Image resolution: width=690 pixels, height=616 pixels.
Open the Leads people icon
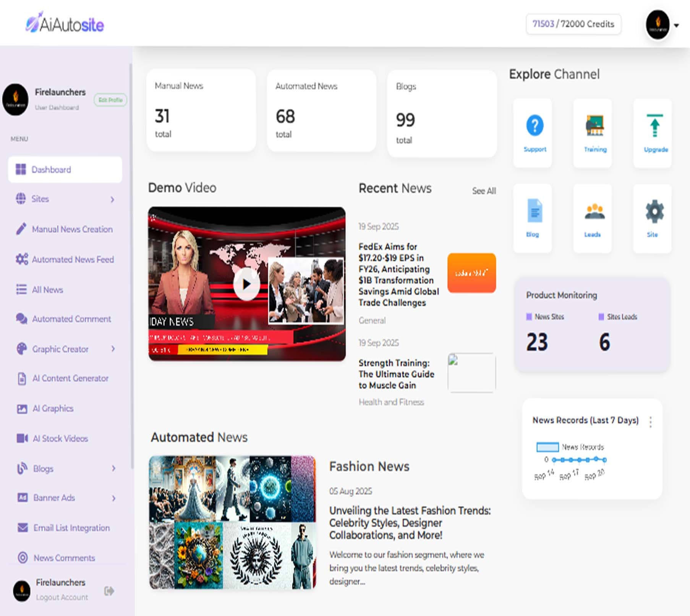594,211
